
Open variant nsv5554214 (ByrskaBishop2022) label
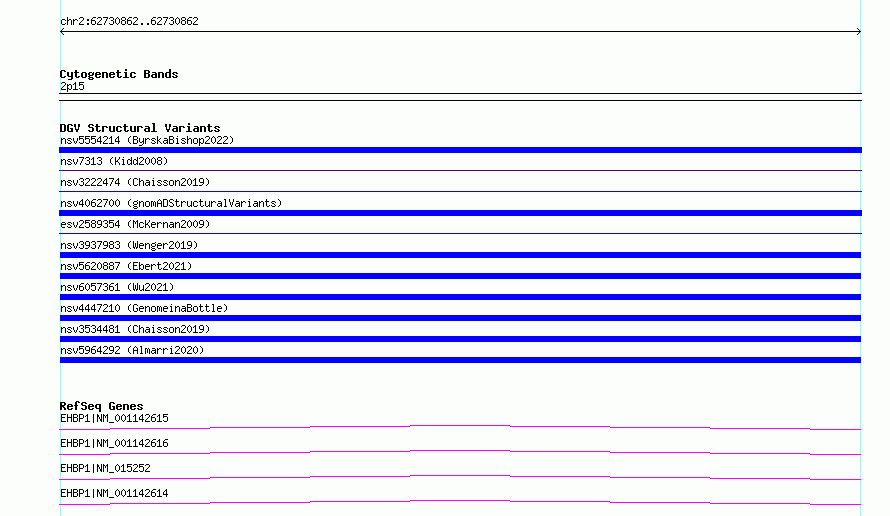point(147,140)
